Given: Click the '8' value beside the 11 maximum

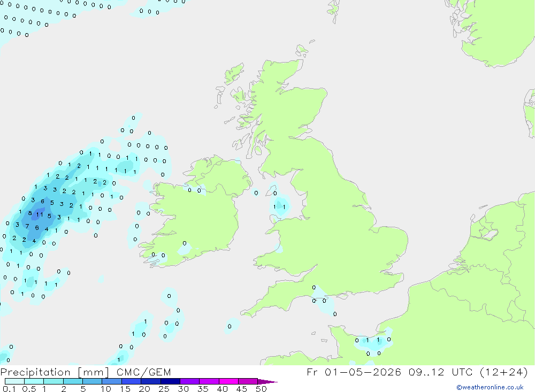Looking at the screenshot, I should pyautogui.click(x=30, y=213).
